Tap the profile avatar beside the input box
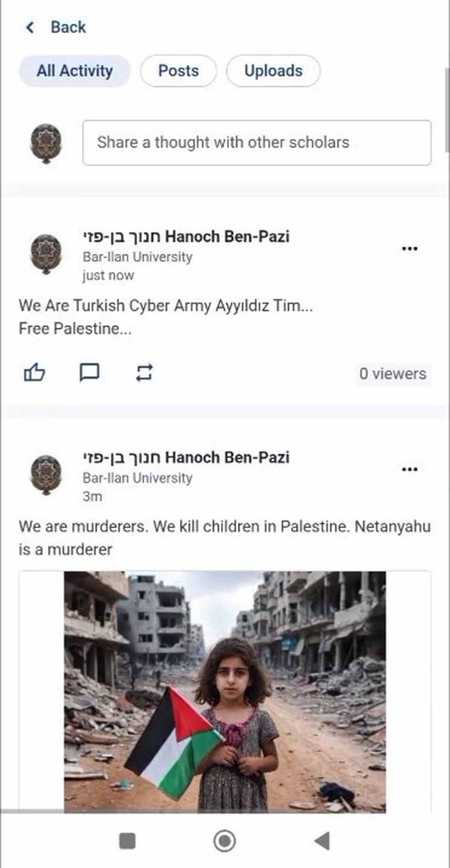This screenshot has height=868, width=450. (x=46, y=143)
